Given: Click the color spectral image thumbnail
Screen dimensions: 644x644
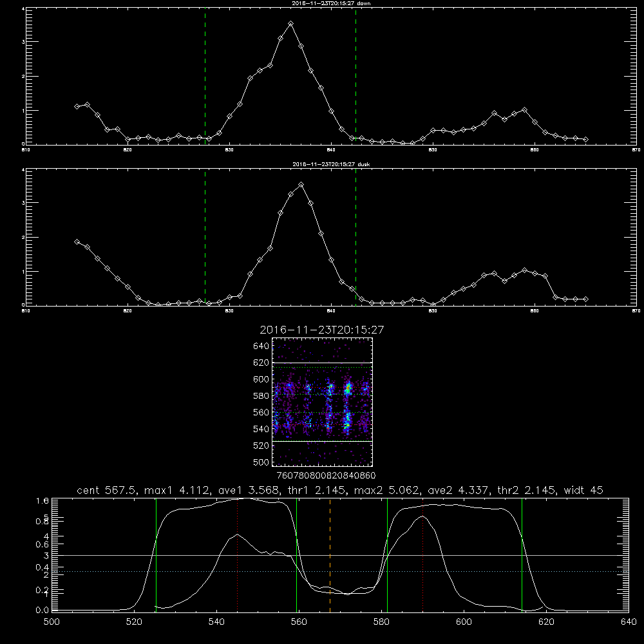Looking at the screenshot, I should coord(322,402).
